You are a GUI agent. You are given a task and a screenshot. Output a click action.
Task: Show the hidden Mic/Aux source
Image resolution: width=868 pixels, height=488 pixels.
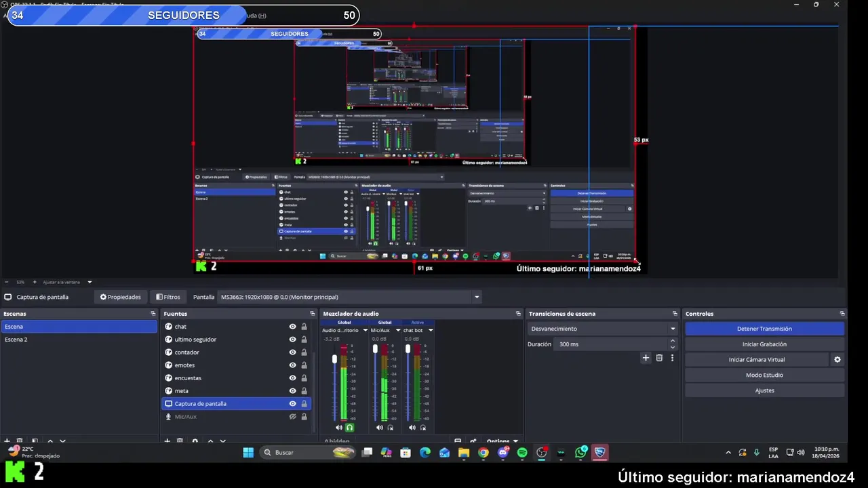point(292,417)
